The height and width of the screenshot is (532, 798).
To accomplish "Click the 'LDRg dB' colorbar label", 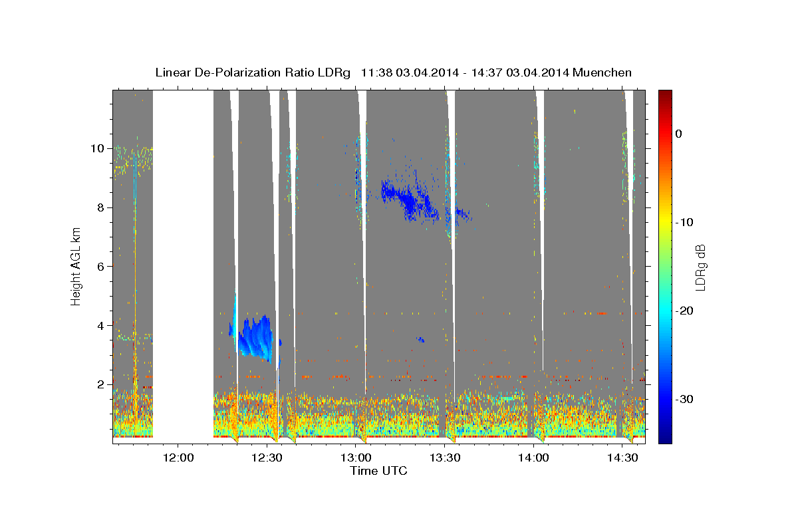I will point(700,267).
